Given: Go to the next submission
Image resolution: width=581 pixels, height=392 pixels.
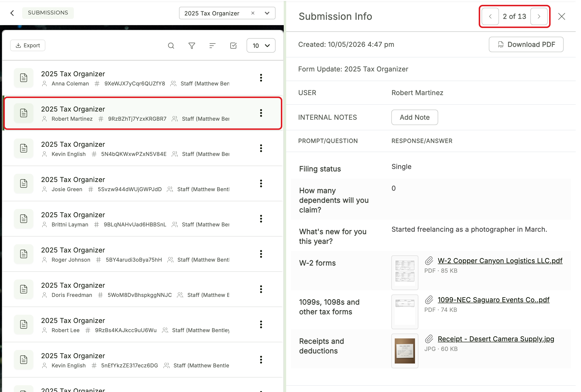Looking at the screenshot, I should (539, 16).
